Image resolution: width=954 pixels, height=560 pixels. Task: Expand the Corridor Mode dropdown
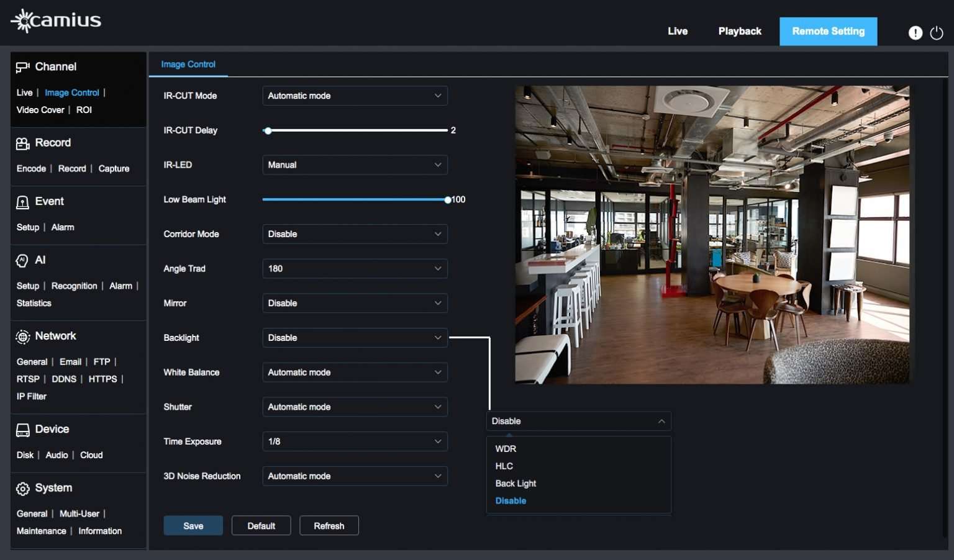point(355,234)
